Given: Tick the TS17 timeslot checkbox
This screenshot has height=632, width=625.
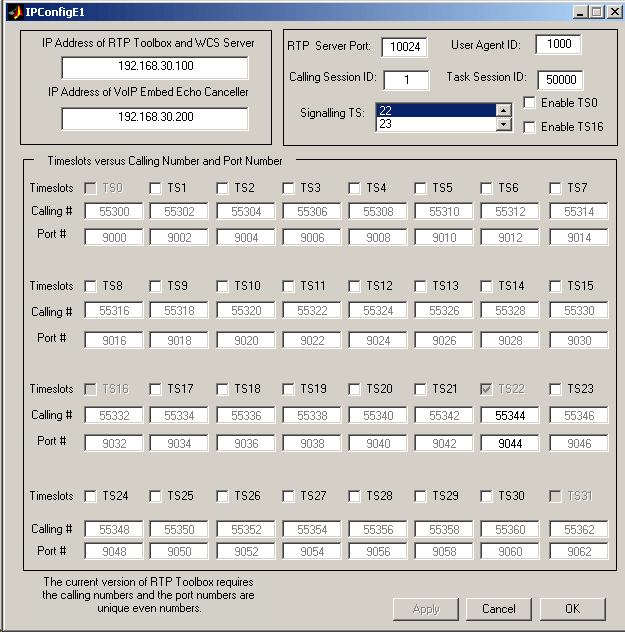Looking at the screenshot, I should coord(155,389).
